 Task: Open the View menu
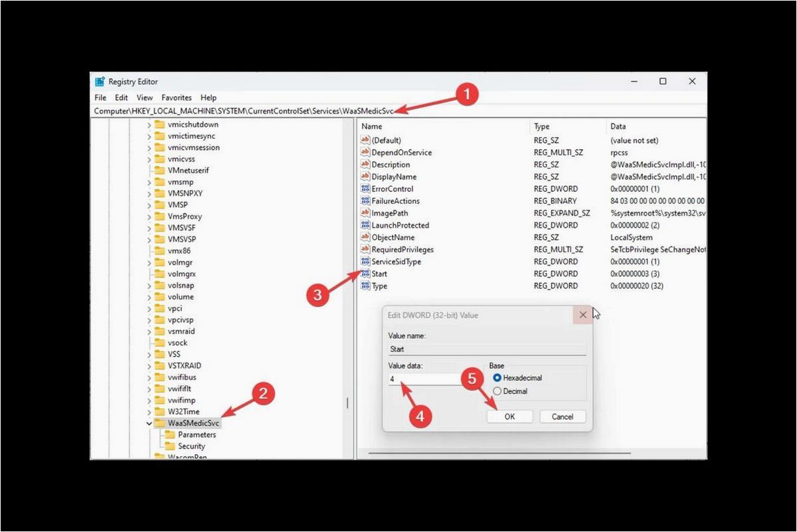point(145,97)
